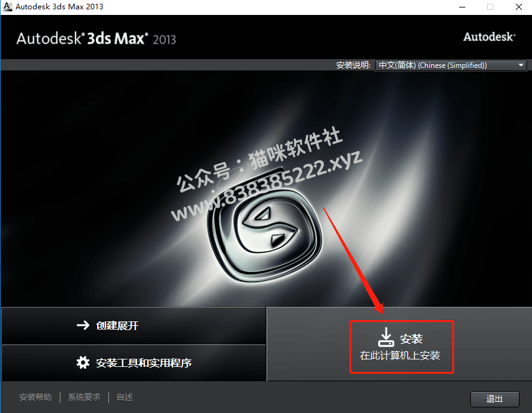
Task: Open the 自述 readme link
Action: tap(125, 397)
